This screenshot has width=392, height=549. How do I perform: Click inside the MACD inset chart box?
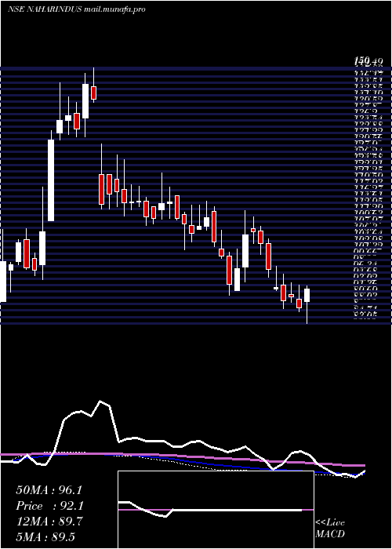[x=216, y=510]
